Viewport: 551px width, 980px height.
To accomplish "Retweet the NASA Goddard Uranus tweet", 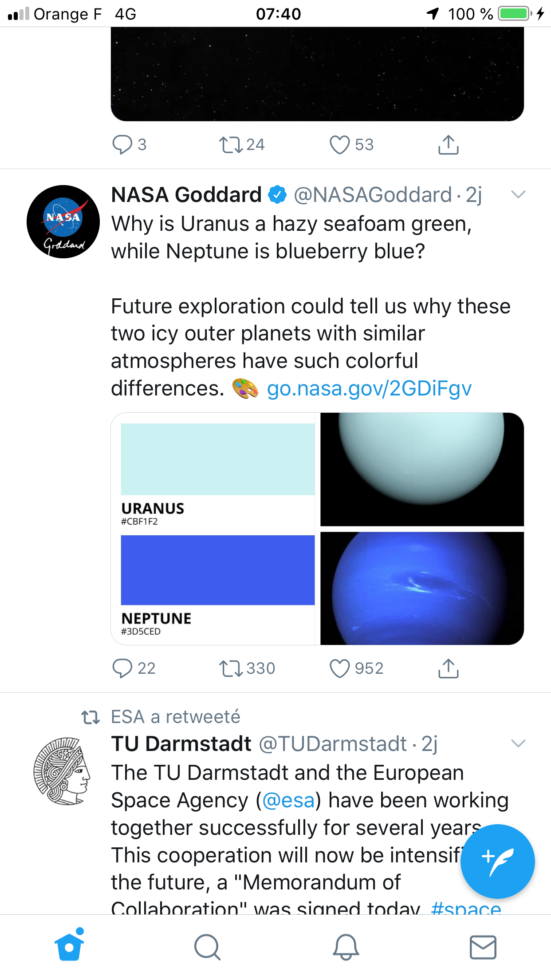I will pyautogui.click(x=231, y=668).
